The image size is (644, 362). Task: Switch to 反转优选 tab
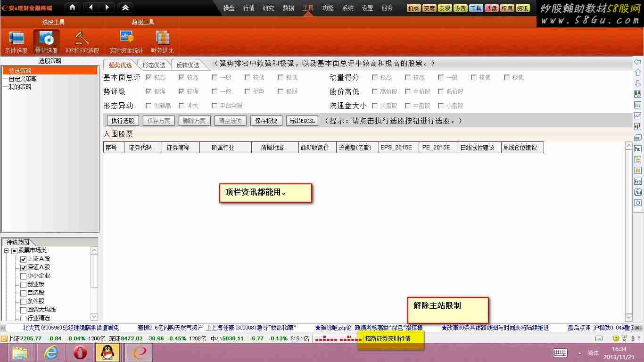coord(188,65)
